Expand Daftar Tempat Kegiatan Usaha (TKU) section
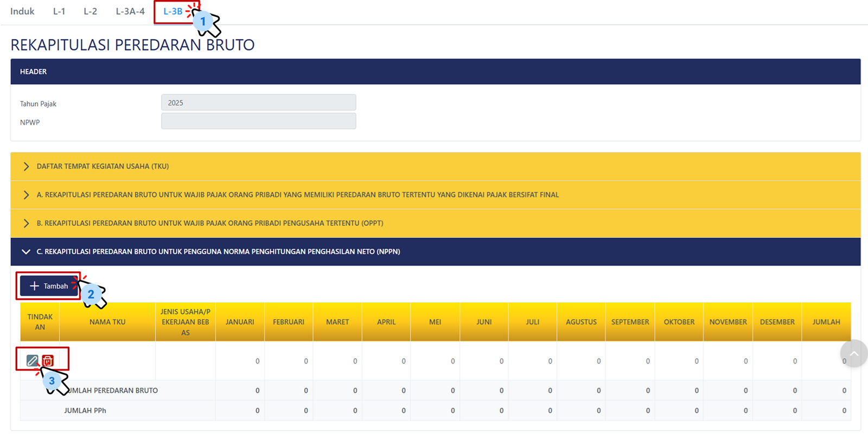 point(103,167)
